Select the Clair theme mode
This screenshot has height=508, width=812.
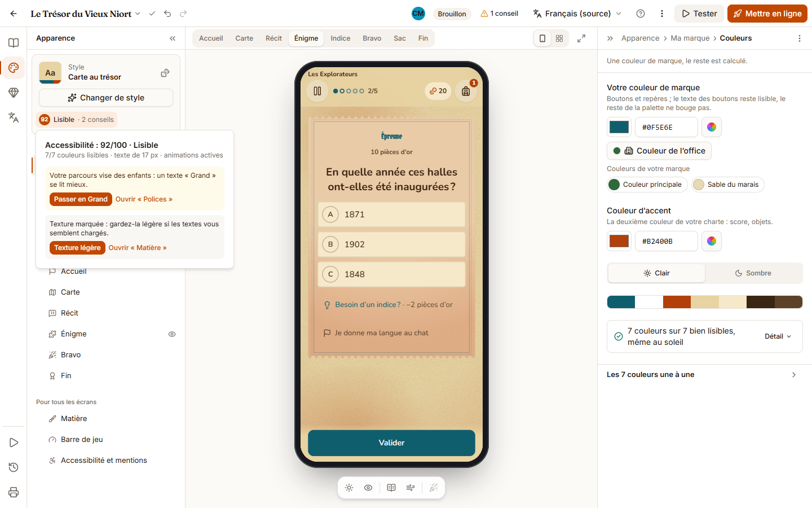(x=656, y=273)
